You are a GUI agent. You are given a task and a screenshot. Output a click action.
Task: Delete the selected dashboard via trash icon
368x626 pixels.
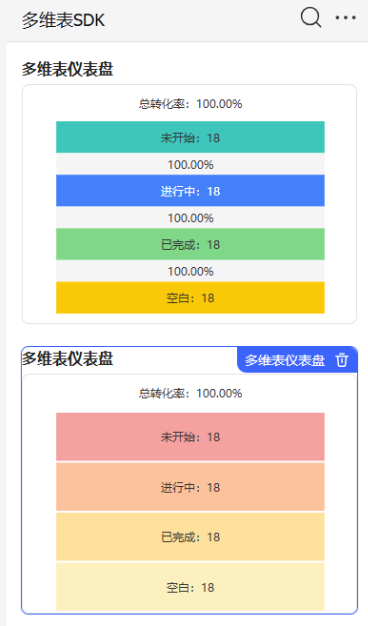pos(342,360)
